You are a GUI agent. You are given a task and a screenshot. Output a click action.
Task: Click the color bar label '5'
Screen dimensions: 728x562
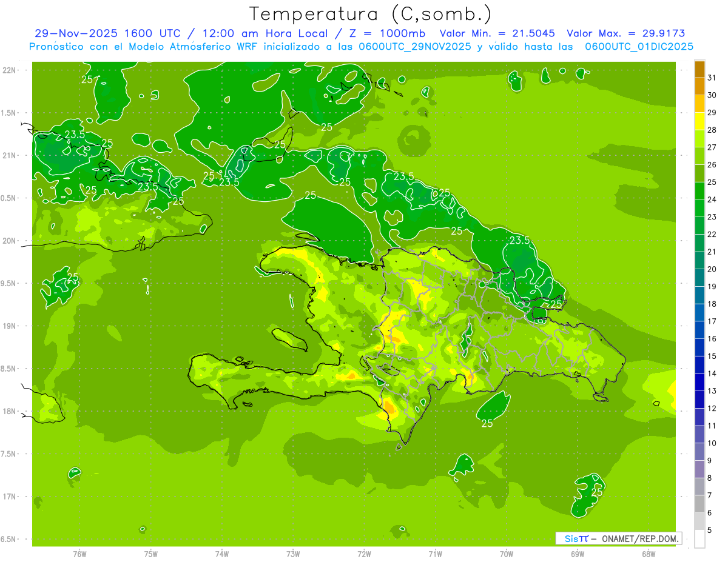[x=710, y=530]
